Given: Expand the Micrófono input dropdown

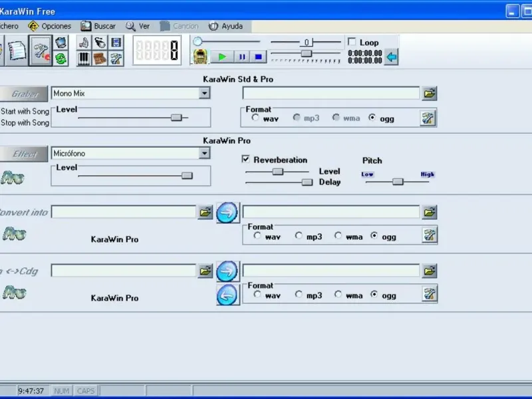Looking at the screenshot, I should point(204,154).
